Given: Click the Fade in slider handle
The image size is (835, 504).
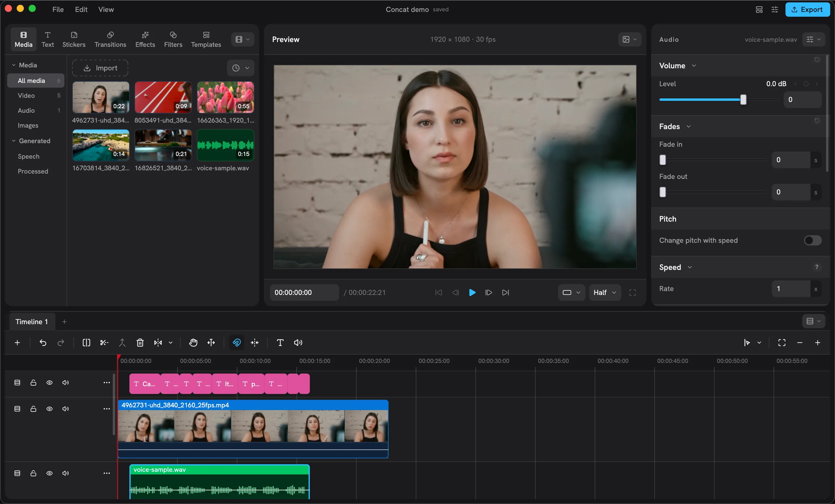Looking at the screenshot, I should coord(663,160).
